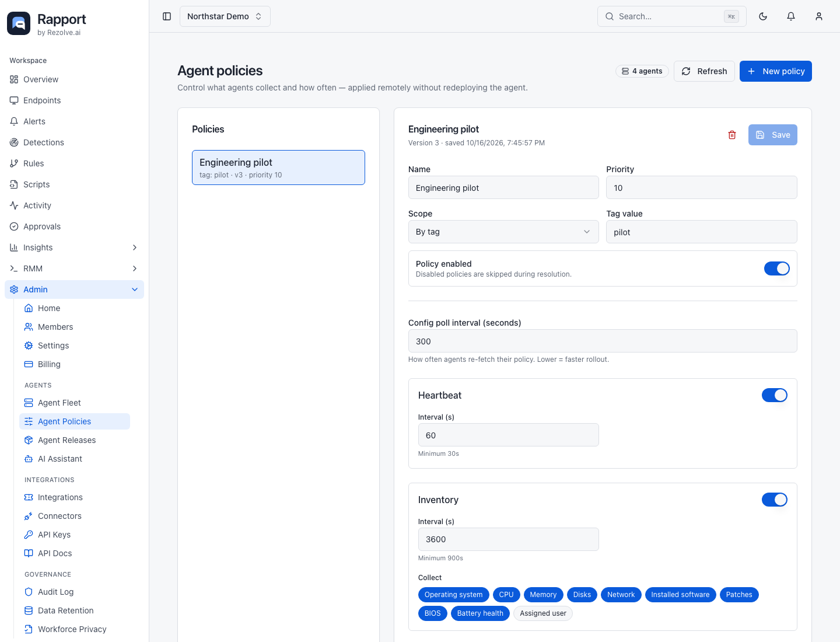Viewport: 840px width, 642px height.
Task: Click the Scripts file icon
Action: point(14,184)
